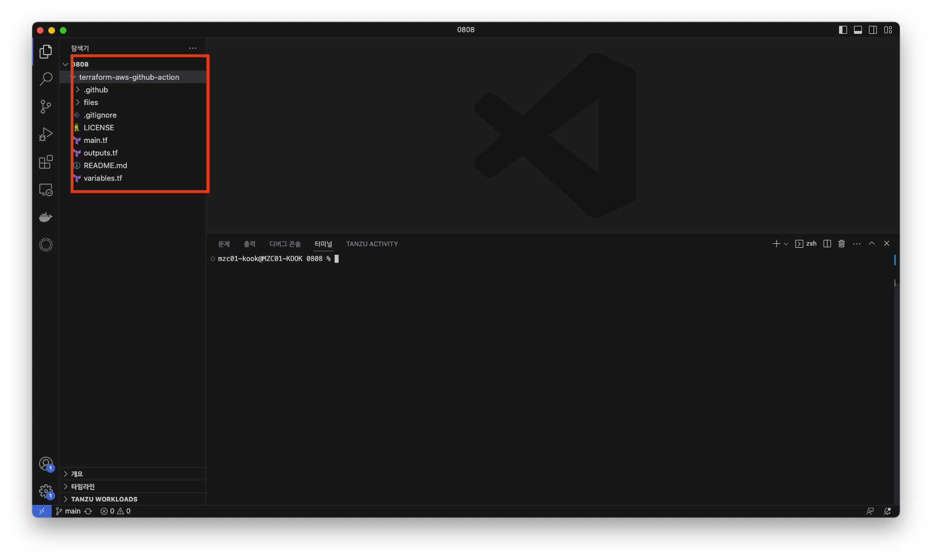The height and width of the screenshot is (560, 932).
Task: Focus the terminal prompt input
Action: [337, 259]
